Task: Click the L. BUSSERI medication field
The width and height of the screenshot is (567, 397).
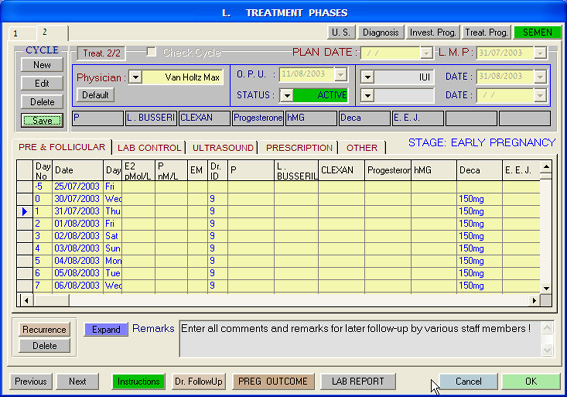Action: 151,118
